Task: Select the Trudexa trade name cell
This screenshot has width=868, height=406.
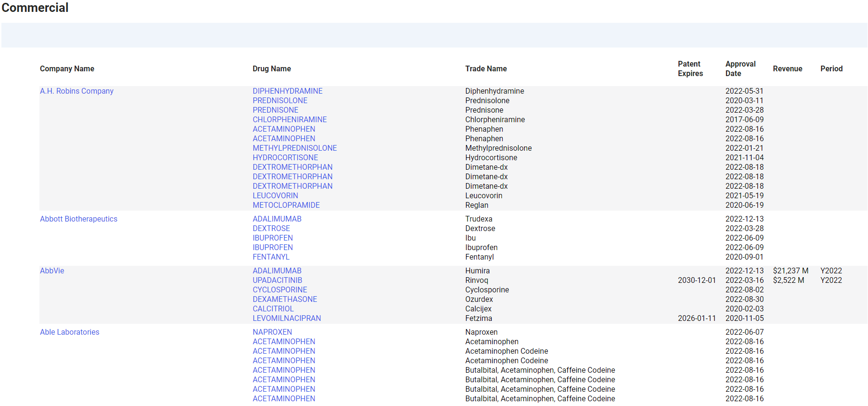Action: coord(479,219)
